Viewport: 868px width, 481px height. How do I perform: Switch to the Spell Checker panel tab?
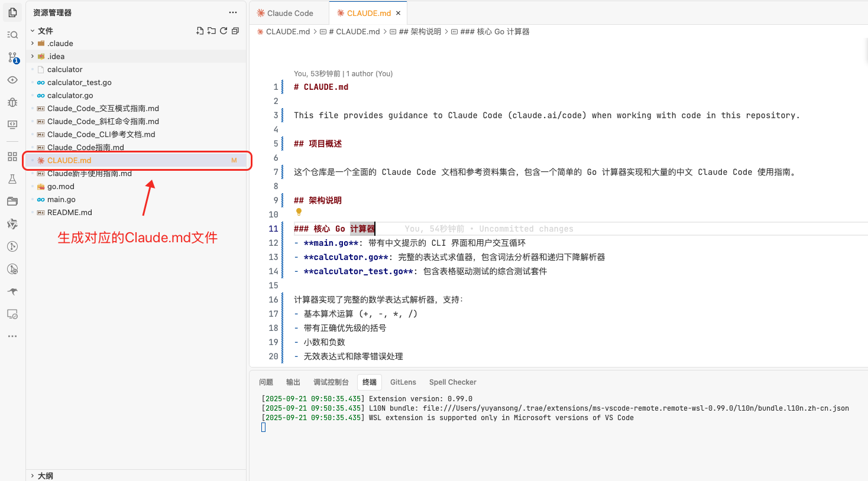click(453, 382)
